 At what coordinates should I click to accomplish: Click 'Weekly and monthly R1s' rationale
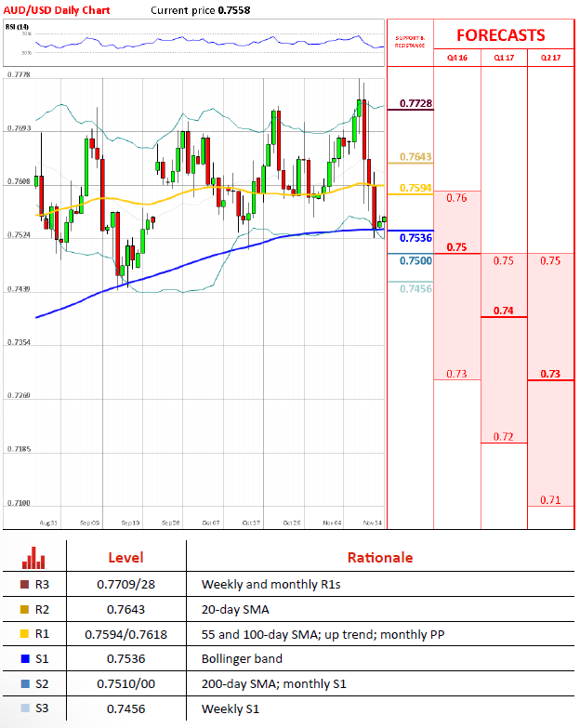tap(271, 584)
